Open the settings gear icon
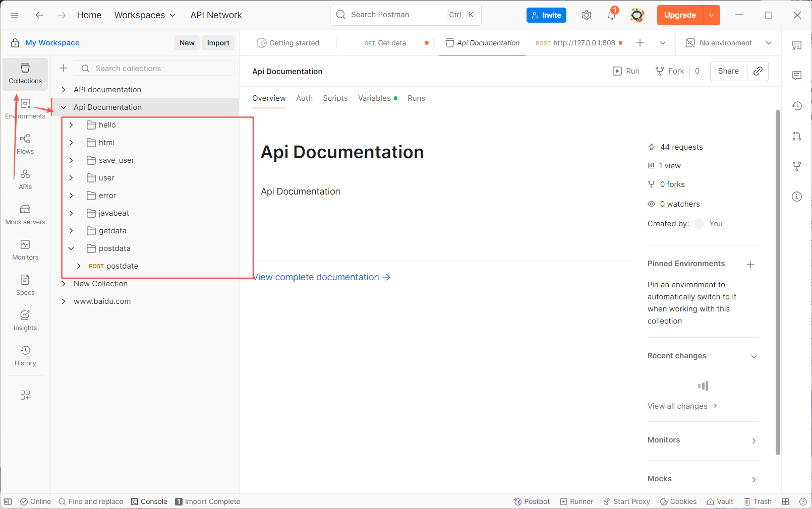 tap(587, 15)
